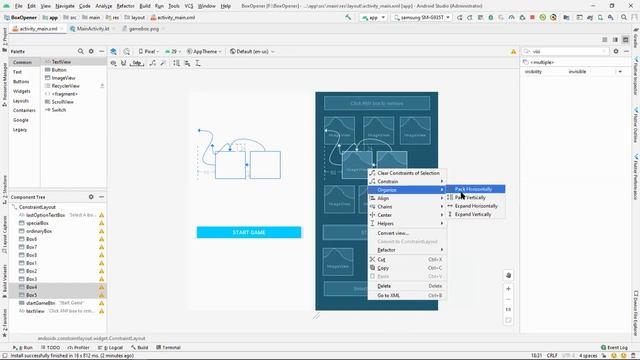This screenshot has width=640, height=360.
Task: Zoom in with the plus button
Action: pos(508,289)
